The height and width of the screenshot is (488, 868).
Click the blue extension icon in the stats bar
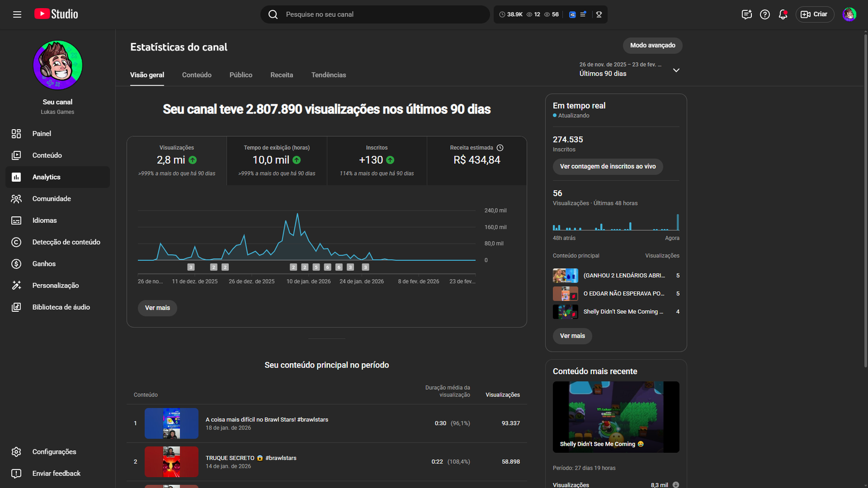pyautogui.click(x=572, y=15)
